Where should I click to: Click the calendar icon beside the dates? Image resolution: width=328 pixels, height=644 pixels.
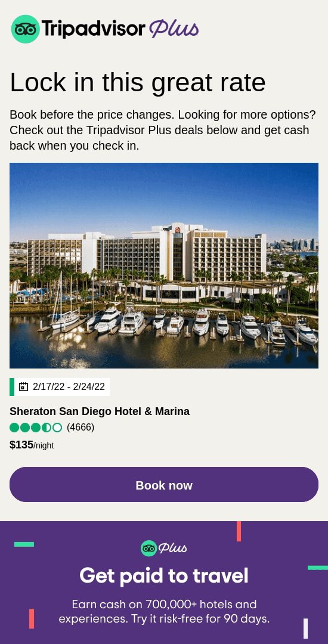coord(23,386)
